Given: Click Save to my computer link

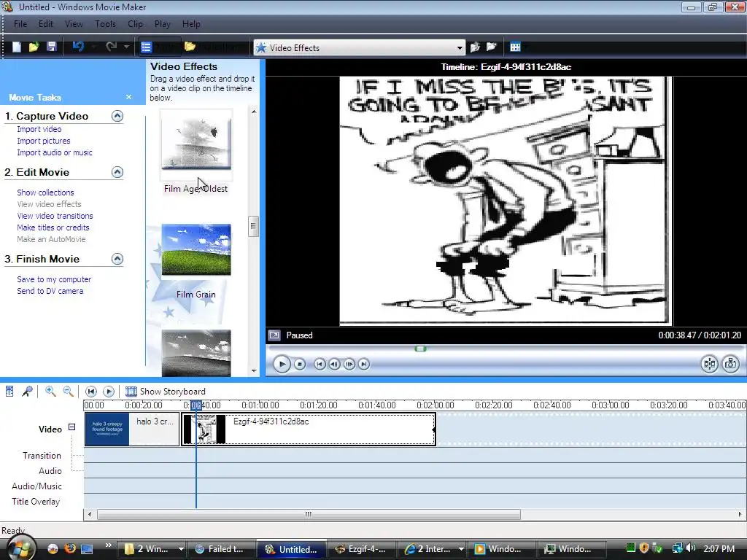Looking at the screenshot, I should [x=54, y=279].
